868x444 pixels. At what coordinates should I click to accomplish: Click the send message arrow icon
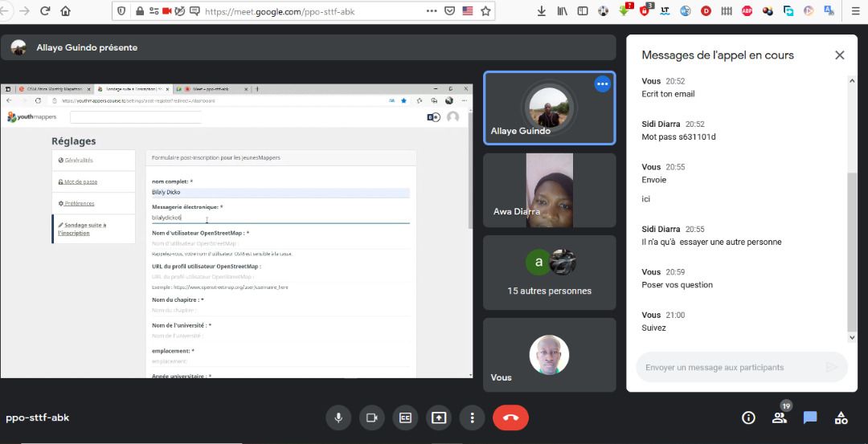pos(832,367)
